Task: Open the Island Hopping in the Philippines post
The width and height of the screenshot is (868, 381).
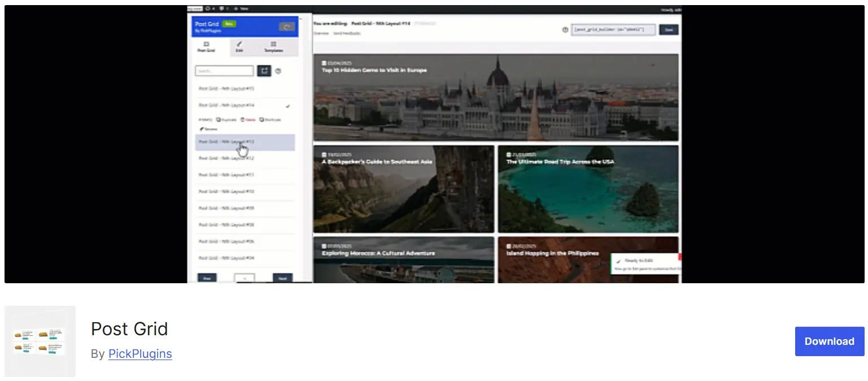Action: pyautogui.click(x=552, y=253)
